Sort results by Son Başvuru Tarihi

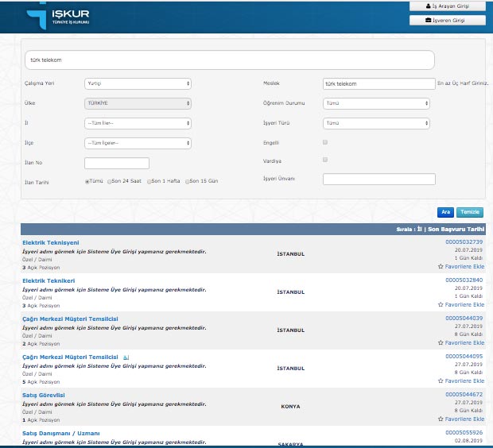tap(457, 230)
